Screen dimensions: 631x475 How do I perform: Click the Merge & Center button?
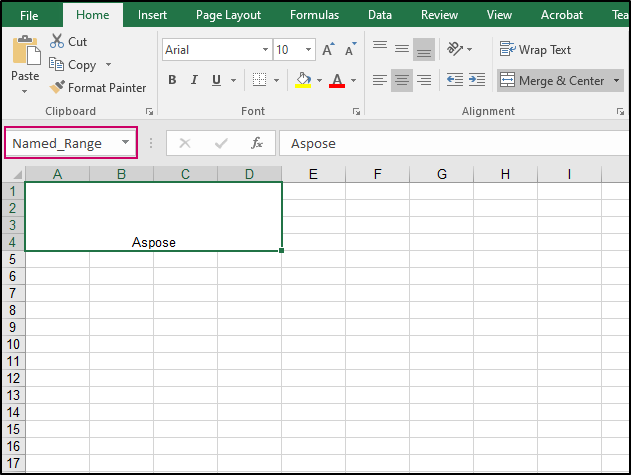[553, 80]
